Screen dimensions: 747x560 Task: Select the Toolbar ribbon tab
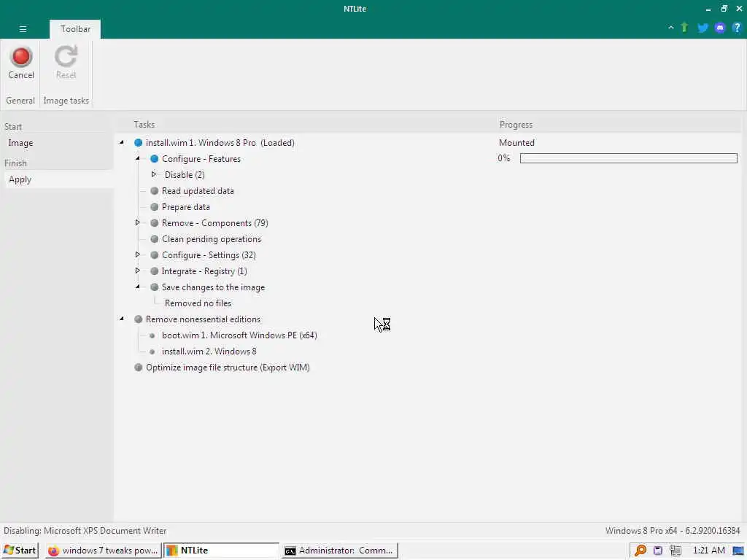click(75, 29)
